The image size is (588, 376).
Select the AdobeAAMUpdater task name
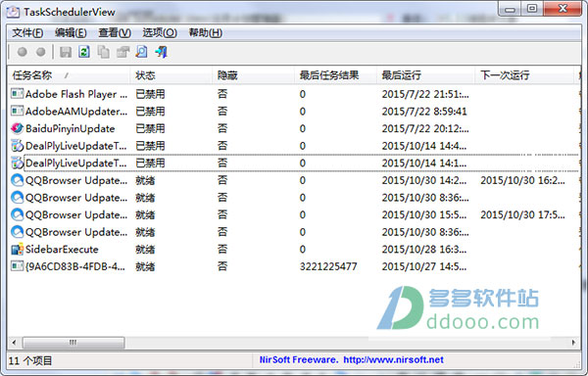coord(76,112)
